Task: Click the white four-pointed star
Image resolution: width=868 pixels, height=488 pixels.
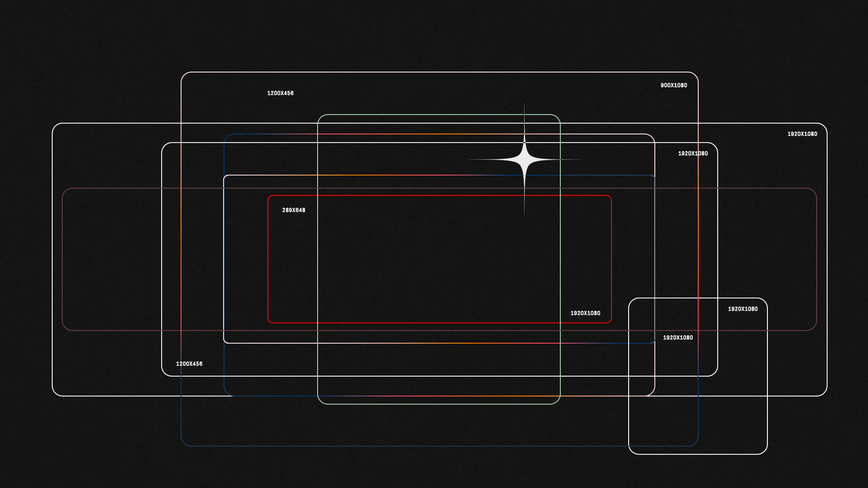Action: 524,159
